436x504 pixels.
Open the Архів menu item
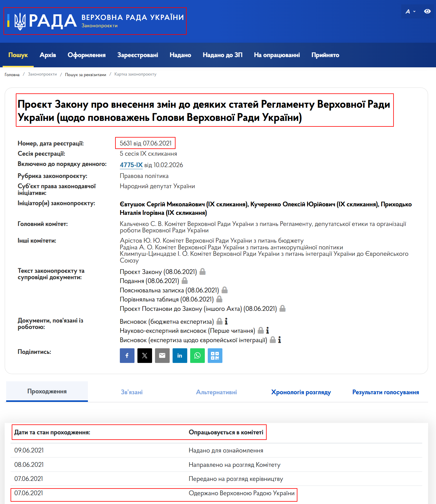coord(48,55)
